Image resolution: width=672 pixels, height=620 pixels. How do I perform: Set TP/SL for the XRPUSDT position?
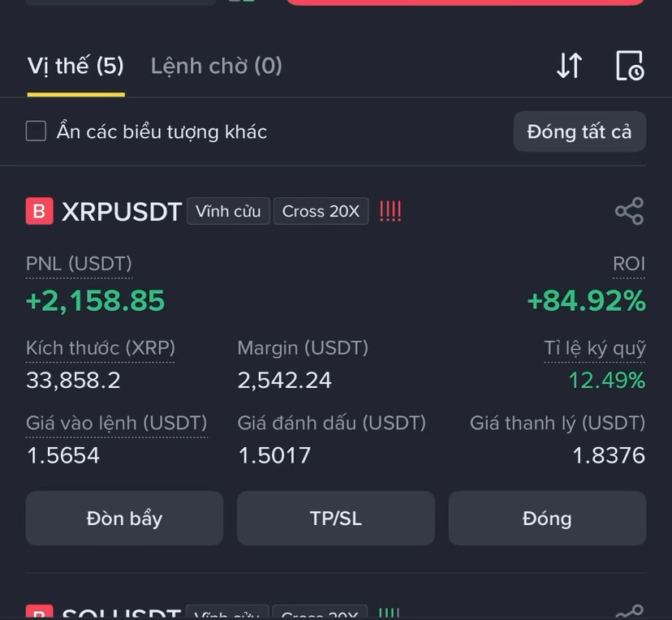point(335,518)
